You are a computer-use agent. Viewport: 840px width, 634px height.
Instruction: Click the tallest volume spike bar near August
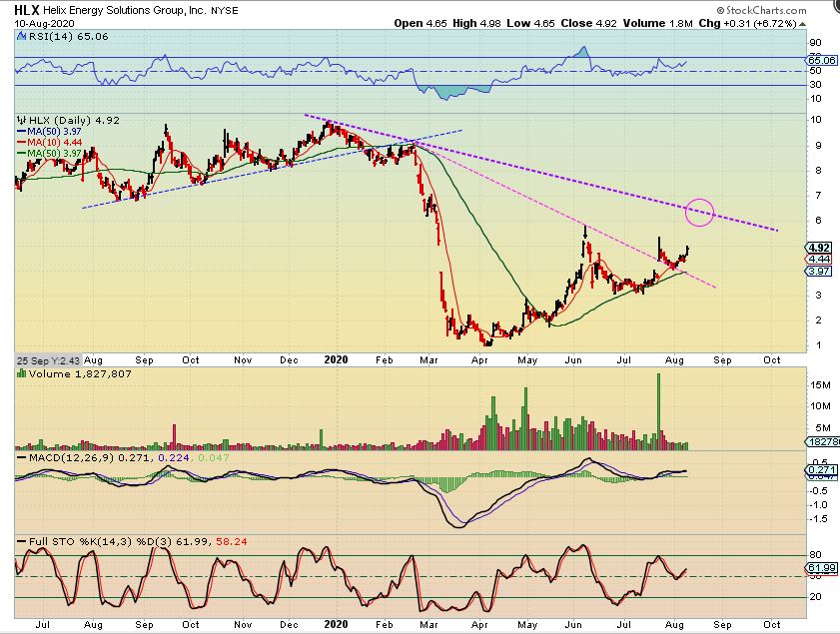pyautogui.click(x=658, y=411)
